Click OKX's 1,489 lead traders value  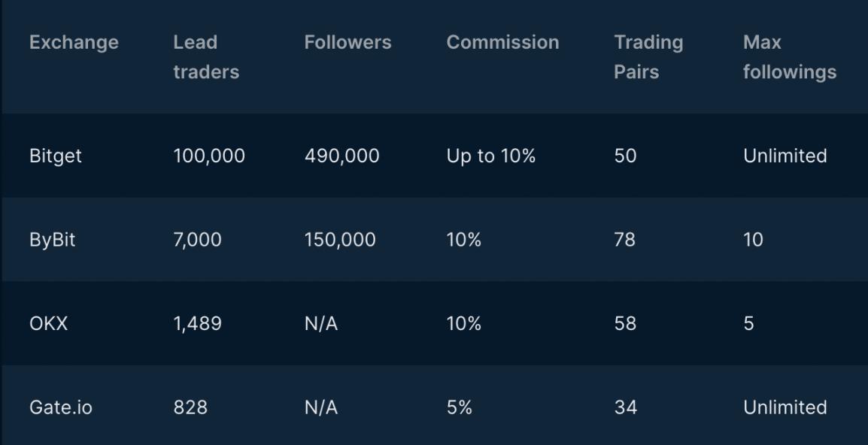tap(197, 324)
